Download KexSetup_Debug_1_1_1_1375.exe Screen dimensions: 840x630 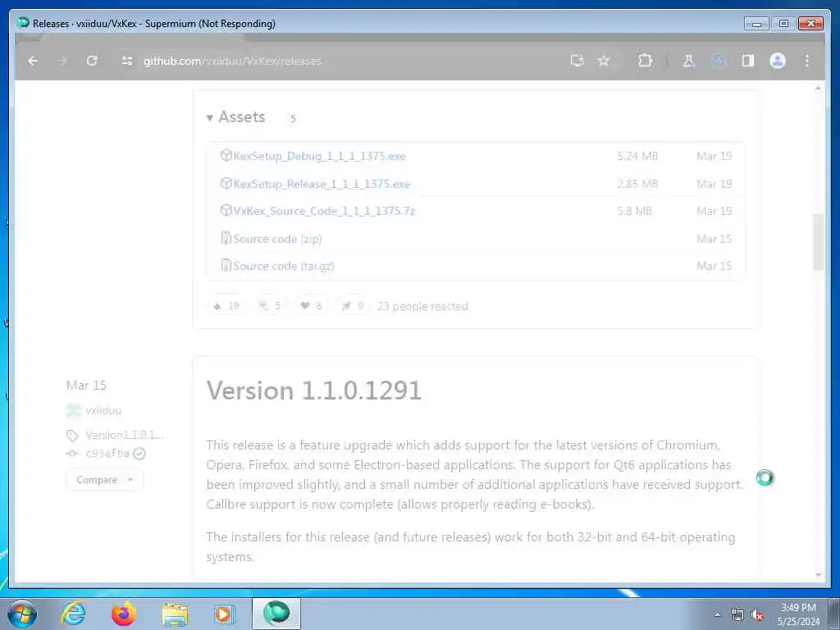pyautogui.click(x=319, y=156)
